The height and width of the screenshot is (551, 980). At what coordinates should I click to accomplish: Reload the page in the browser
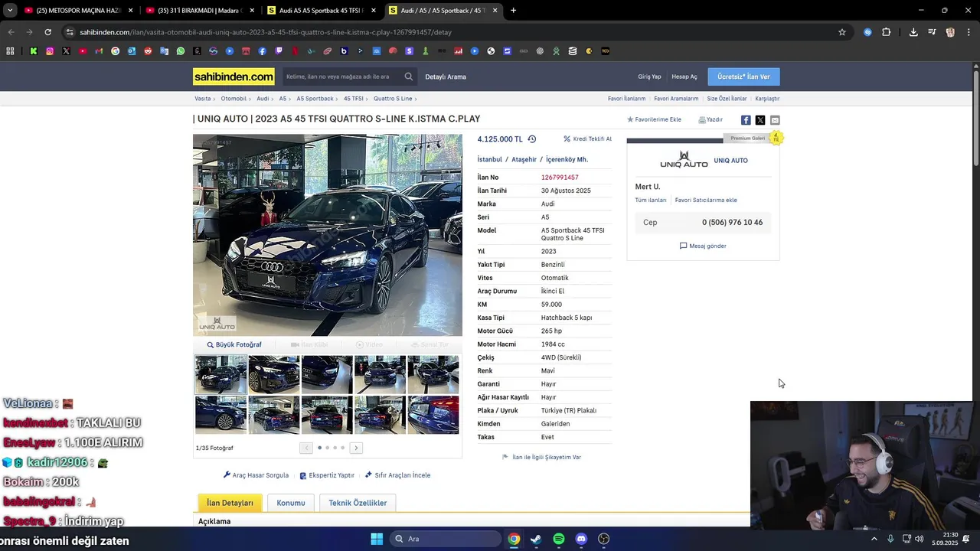47,32
